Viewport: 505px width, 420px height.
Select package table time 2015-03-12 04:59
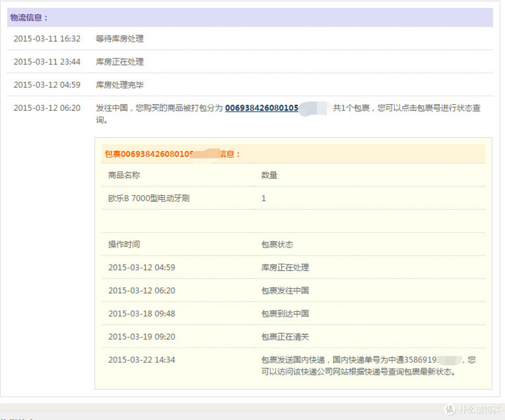[x=142, y=267]
